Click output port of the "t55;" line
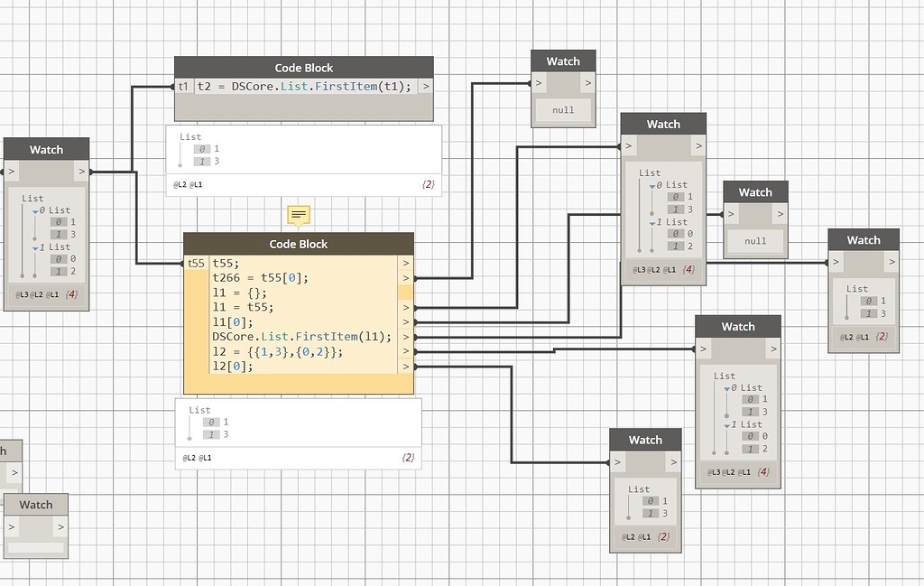 pos(406,263)
